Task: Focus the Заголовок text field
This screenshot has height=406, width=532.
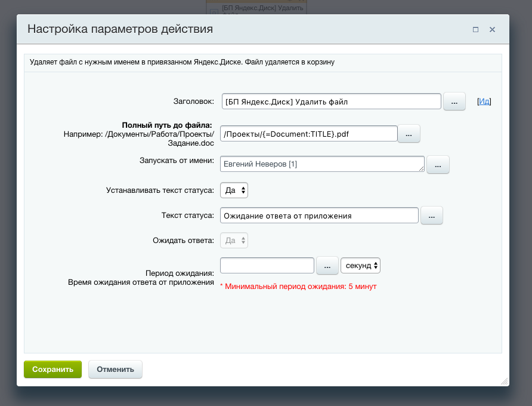Action: pyautogui.click(x=331, y=101)
